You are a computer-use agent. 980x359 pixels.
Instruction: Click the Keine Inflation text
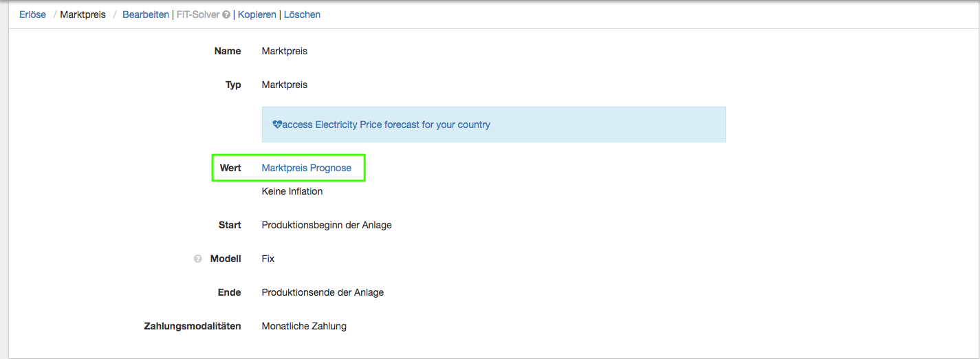[292, 191]
